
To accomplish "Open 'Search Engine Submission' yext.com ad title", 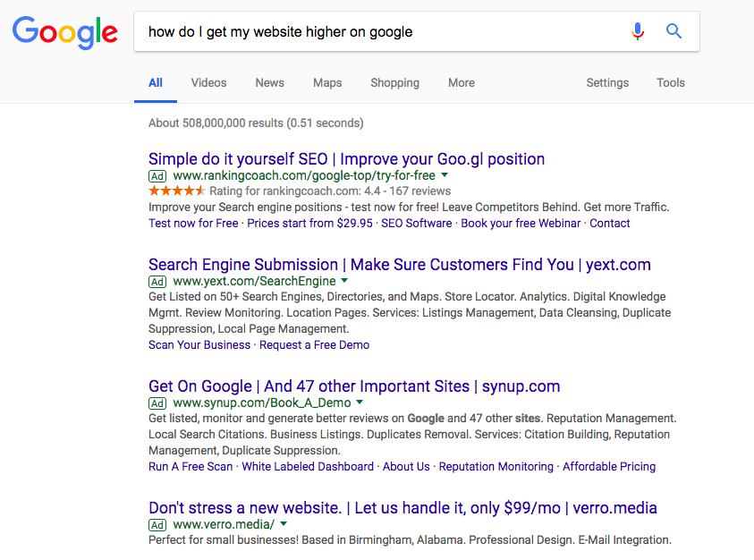I will (400, 265).
